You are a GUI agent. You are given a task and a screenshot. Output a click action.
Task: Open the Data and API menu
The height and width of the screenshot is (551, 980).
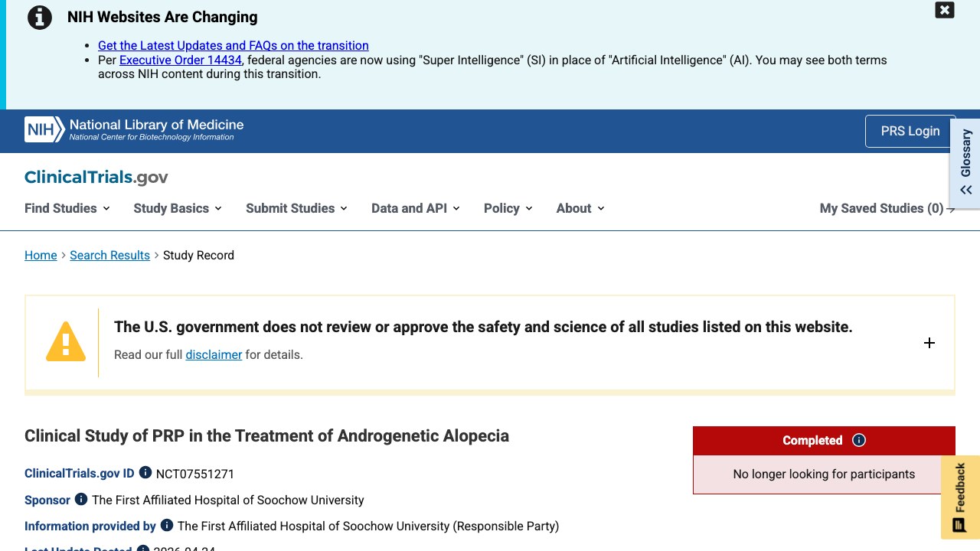(x=416, y=208)
